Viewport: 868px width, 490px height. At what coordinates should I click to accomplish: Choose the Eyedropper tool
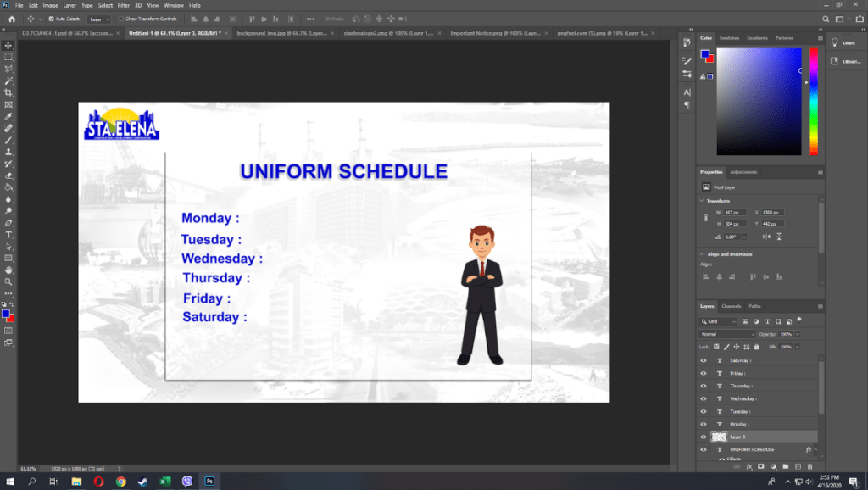coord(8,116)
